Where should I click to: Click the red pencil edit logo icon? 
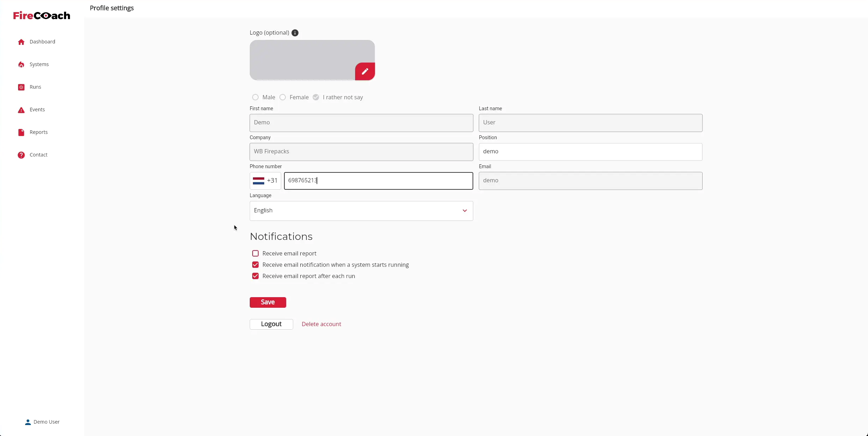click(x=365, y=71)
